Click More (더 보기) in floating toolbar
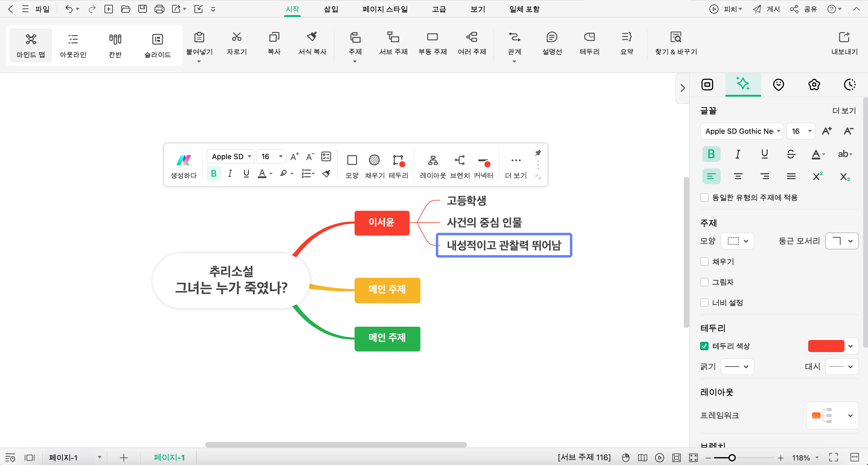 tap(516, 166)
